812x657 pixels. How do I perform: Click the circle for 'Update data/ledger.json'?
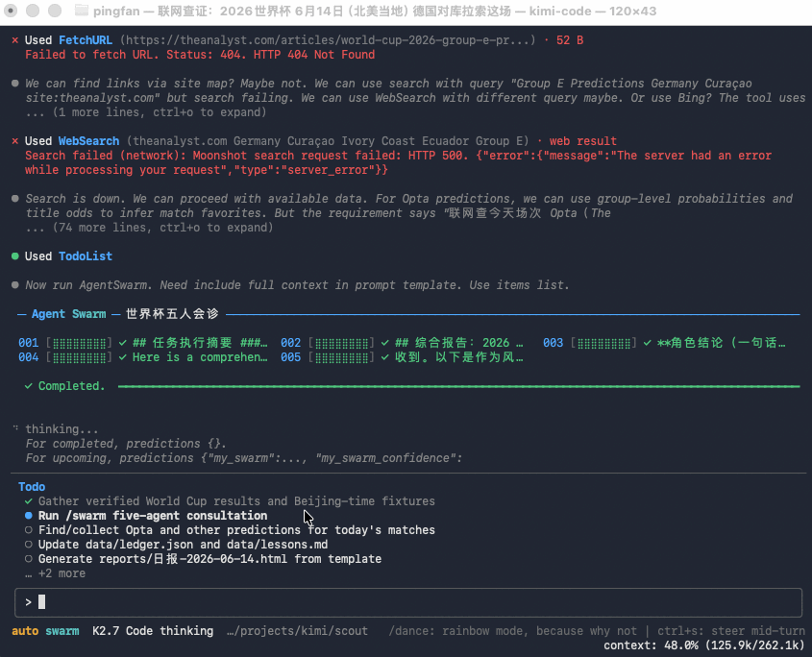[x=29, y=545]
